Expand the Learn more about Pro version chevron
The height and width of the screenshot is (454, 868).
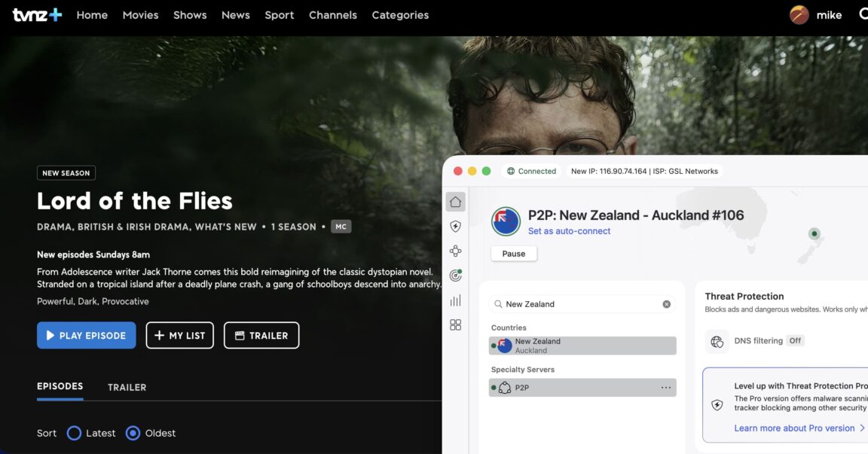click(x=863, y=428)
